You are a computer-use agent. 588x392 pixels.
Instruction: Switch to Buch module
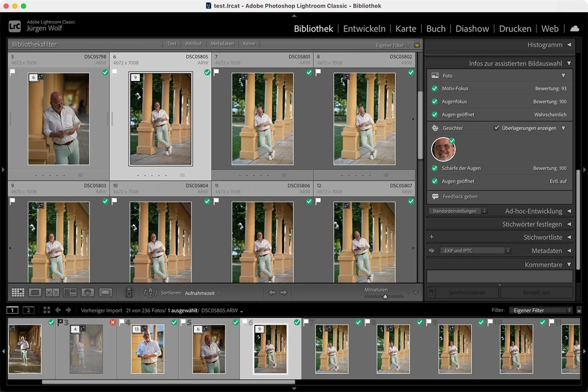[436, 29]
